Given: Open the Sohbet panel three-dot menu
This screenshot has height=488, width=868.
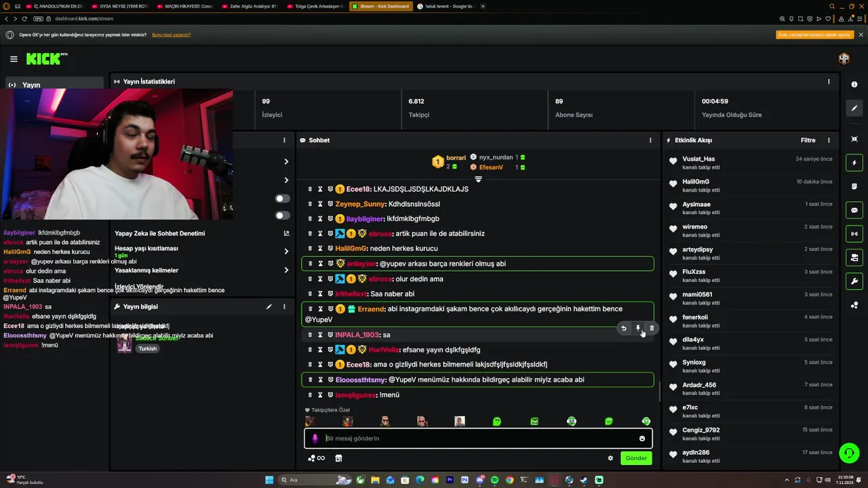Looking at the screenshot, I should click(x=650, y=140).
